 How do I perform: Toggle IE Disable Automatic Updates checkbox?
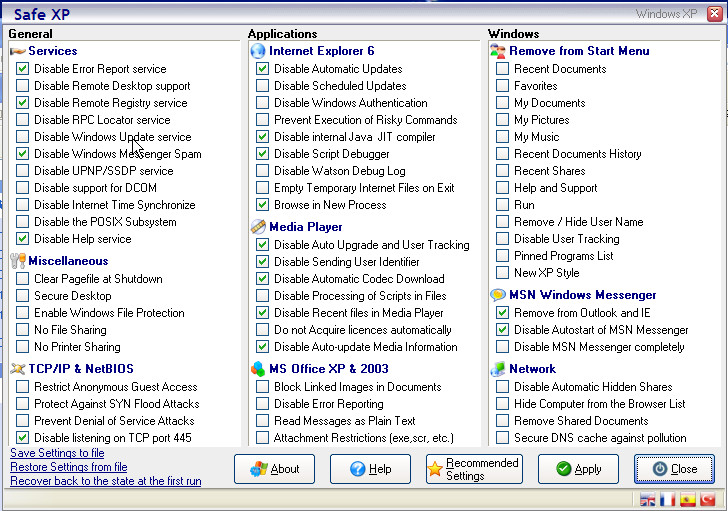pos(262,69)
